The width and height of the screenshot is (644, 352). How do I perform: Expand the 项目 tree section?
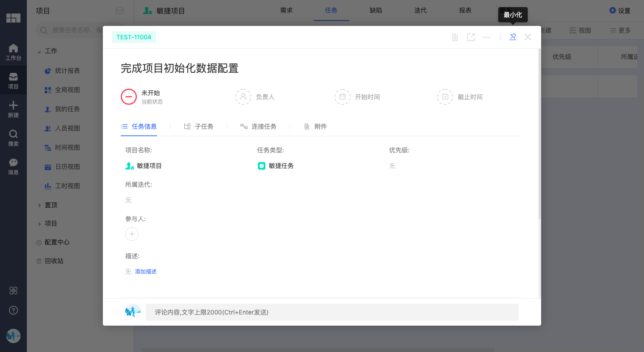tap(39, 224)
